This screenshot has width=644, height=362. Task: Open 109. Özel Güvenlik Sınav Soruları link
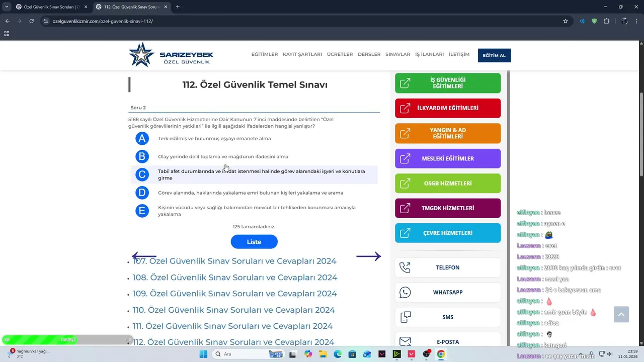[234, 294]
